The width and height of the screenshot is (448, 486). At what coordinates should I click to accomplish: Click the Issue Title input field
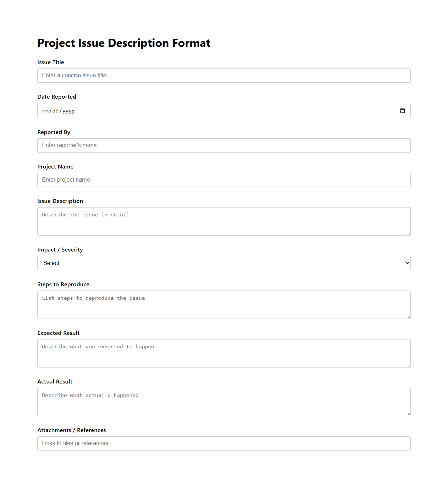click(x=224, y=75)
